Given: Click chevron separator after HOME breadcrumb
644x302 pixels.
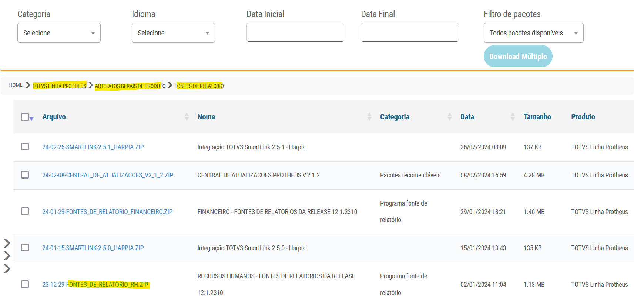Looking at the screenshot, I should tap(28, 85).
